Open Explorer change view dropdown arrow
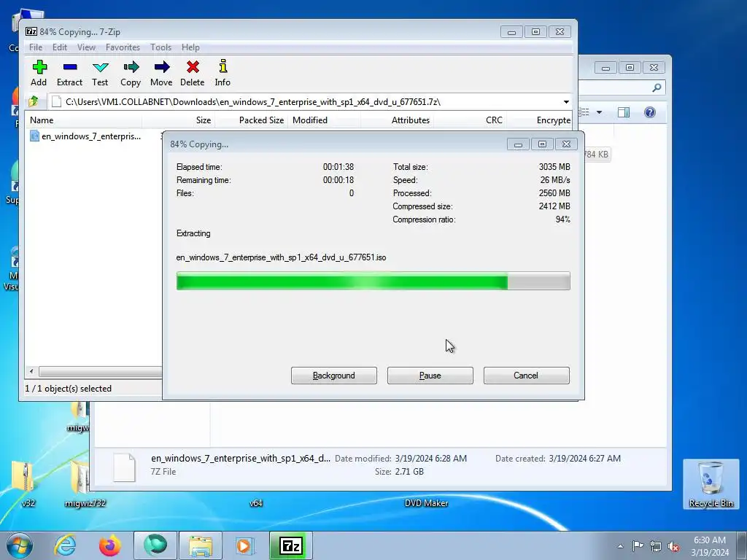 click(x=600, y=112)
